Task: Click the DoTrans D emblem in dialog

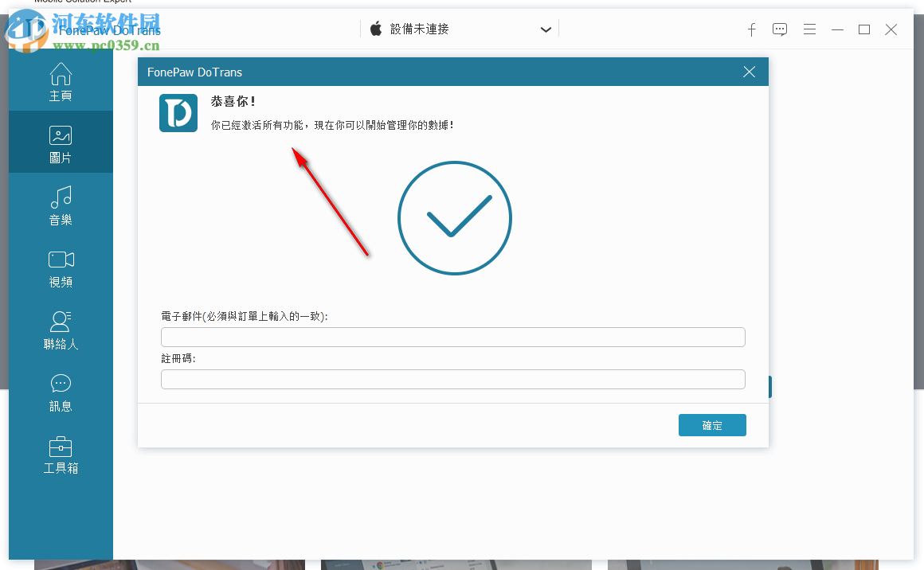Action: (x=178, y=113)
